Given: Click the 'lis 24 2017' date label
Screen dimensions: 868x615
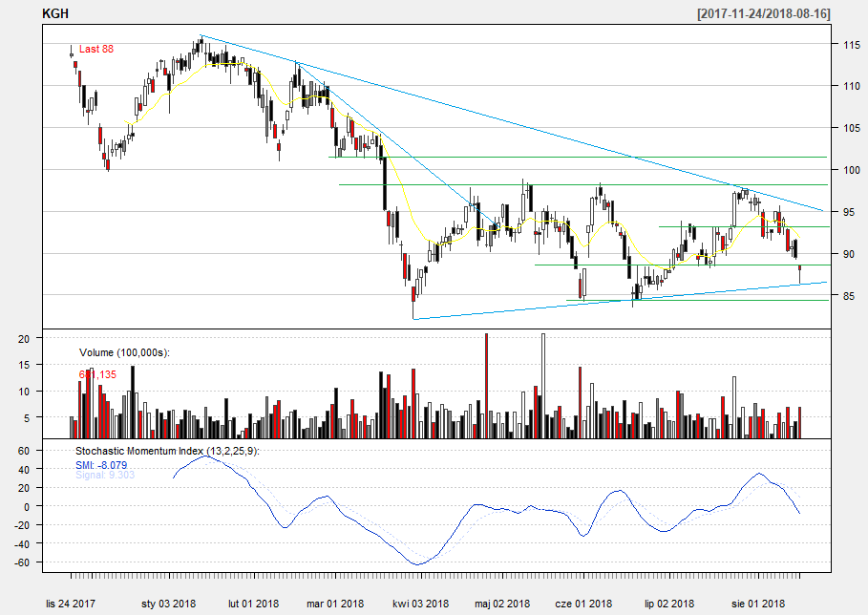Looking at the screenshot, I should (x=71, y=604).
